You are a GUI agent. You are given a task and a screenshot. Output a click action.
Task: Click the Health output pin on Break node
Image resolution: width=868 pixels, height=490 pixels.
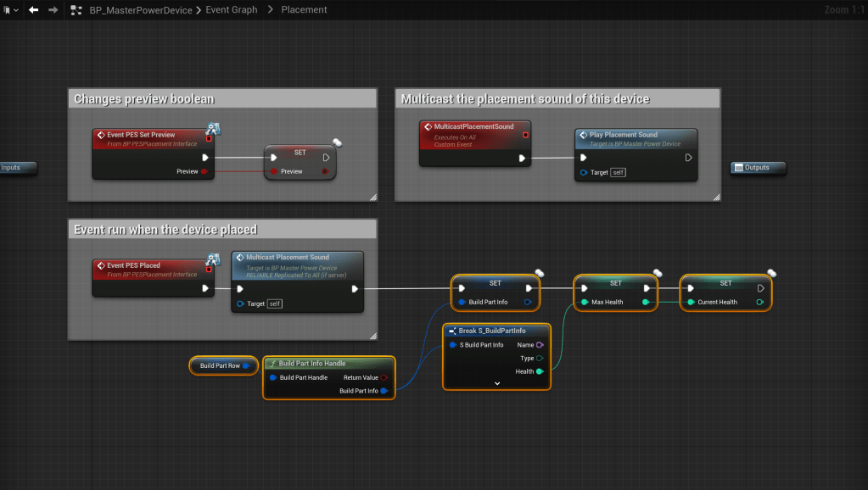540,371
